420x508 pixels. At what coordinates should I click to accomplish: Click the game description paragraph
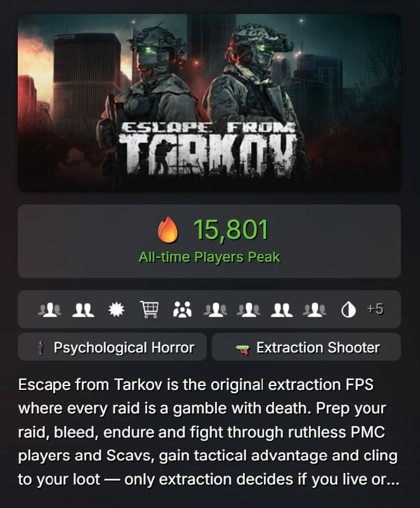click(209, 432)
